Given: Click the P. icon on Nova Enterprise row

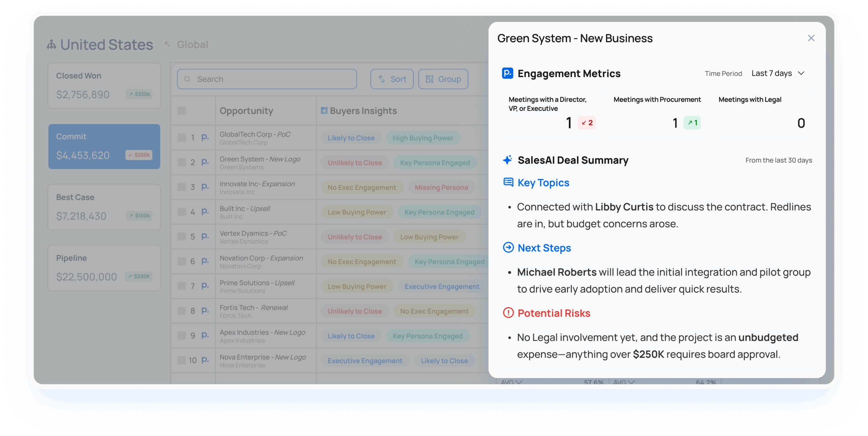Looking at the screenshot, I should pos(205,360).
